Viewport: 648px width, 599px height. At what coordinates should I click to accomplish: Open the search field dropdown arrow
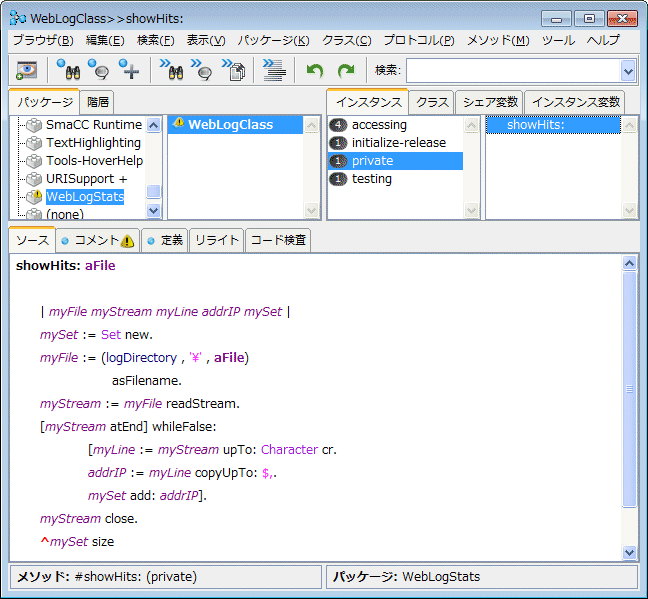(x=628, y=70)
